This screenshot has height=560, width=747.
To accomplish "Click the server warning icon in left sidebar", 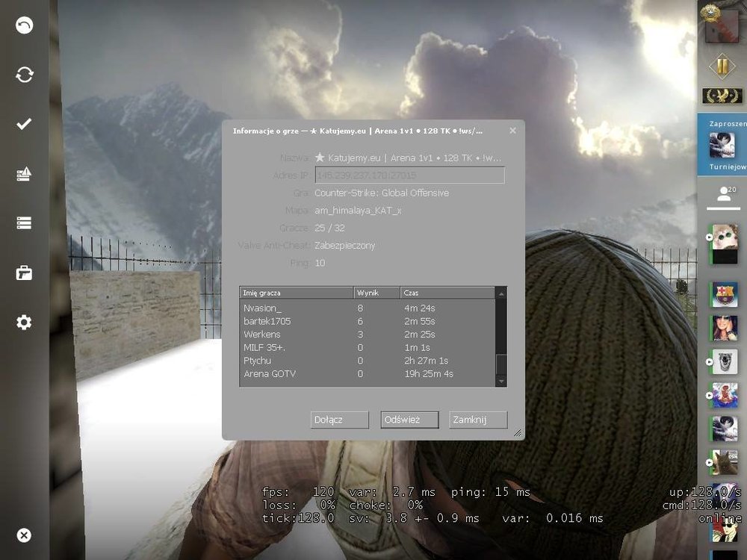I will pos(24,174).
